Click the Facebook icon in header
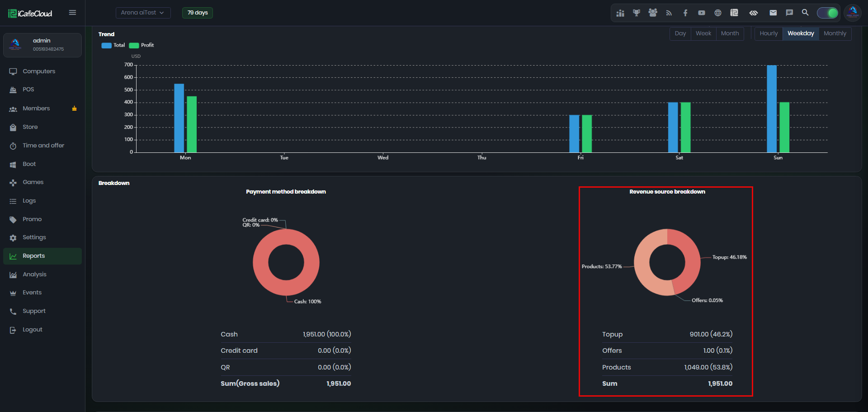Image resolution: width=868 pixels, height=412 pixels. click(x=685, y=13)
